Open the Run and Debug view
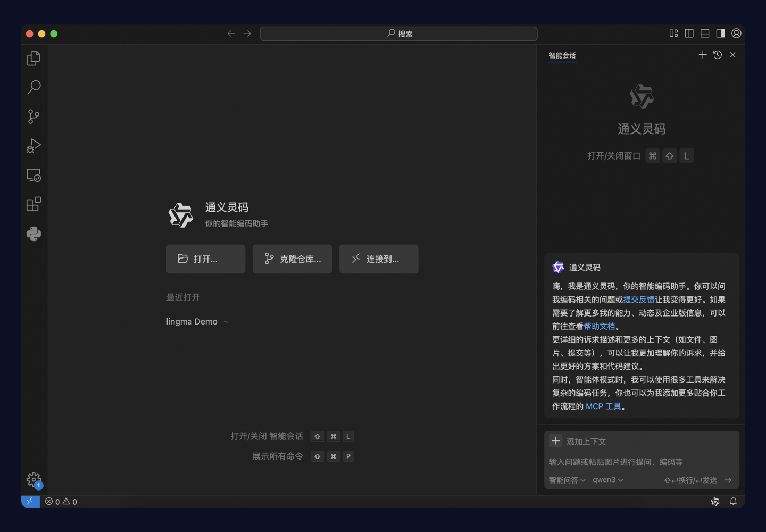Viewport: 766px width, 532px height. (34, 146)
